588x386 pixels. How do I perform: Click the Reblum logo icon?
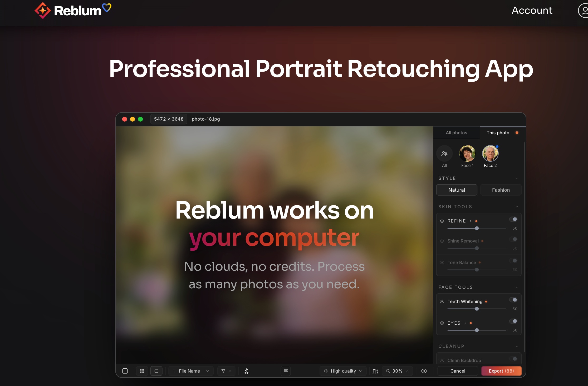pyautogui.click(x=42, y=11)
